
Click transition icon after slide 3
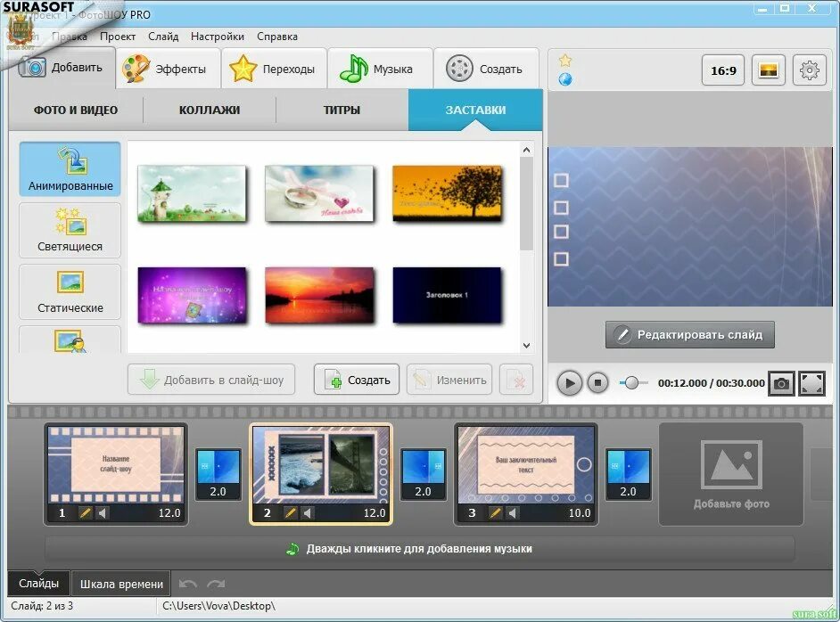(x=629, y=474)
